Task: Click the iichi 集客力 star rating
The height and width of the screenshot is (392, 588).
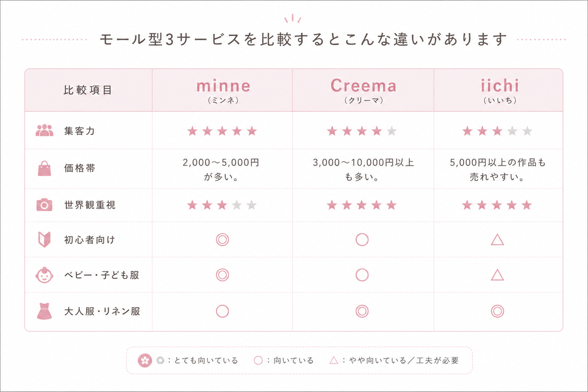Action: pos(497,131)
